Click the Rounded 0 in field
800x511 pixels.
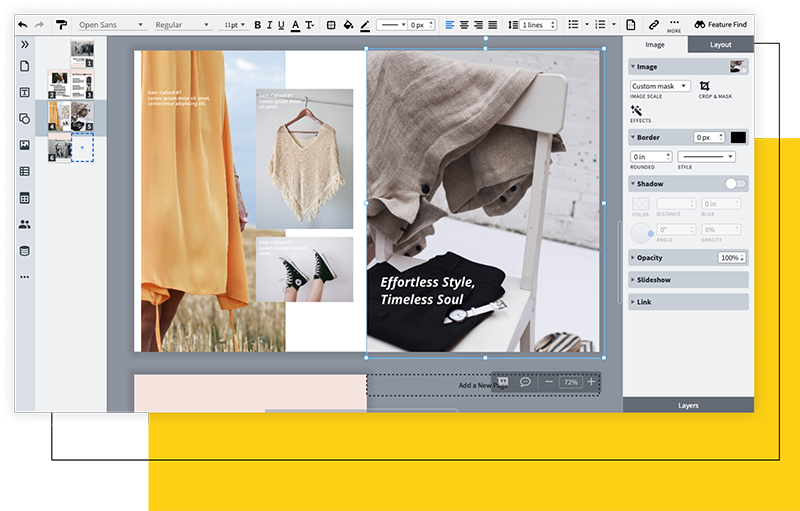coord(651,157)
